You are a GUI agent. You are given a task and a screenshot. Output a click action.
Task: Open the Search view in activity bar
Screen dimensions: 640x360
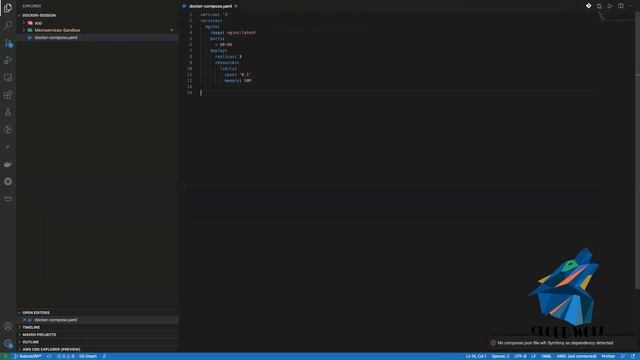coord(8,25)
